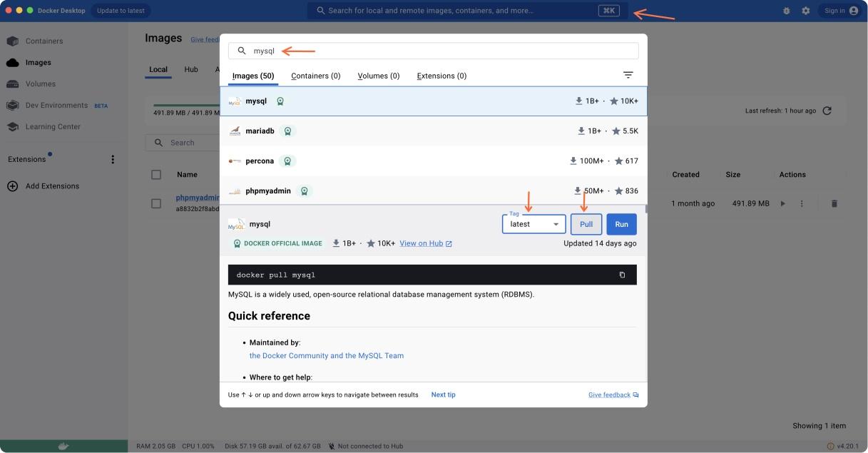Run the phpmyadmin image using the play icon

[x=782, y=203]
